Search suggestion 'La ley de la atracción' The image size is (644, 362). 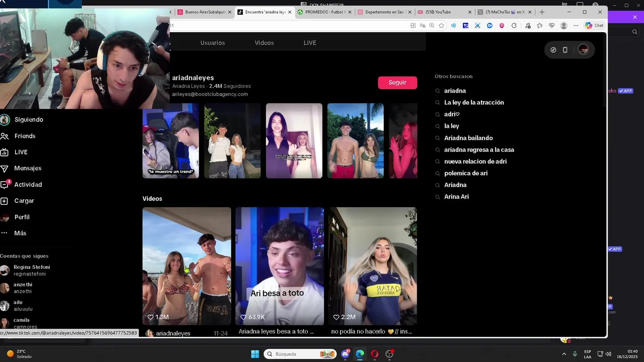[474, 103]
